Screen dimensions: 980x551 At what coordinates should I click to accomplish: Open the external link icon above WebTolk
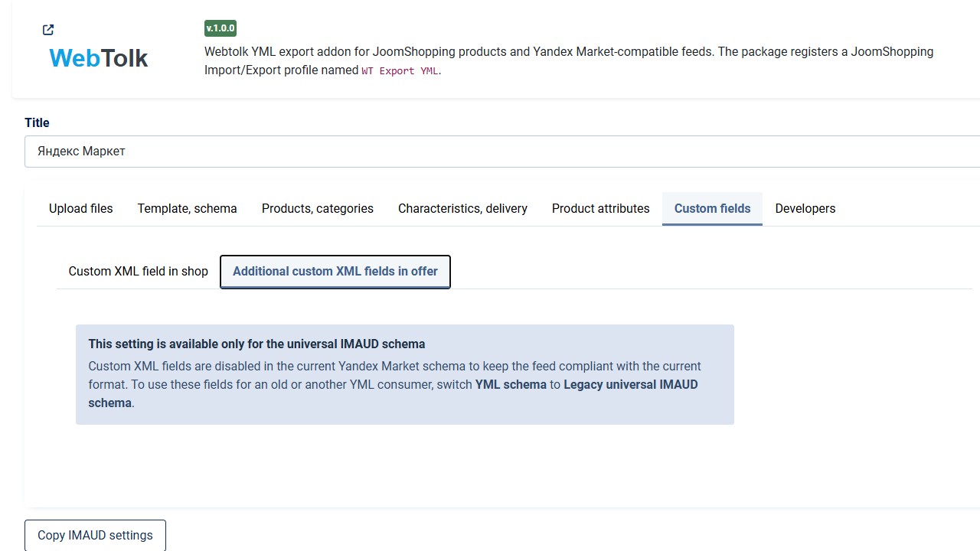pyautogui.click(x=48, y=30)
